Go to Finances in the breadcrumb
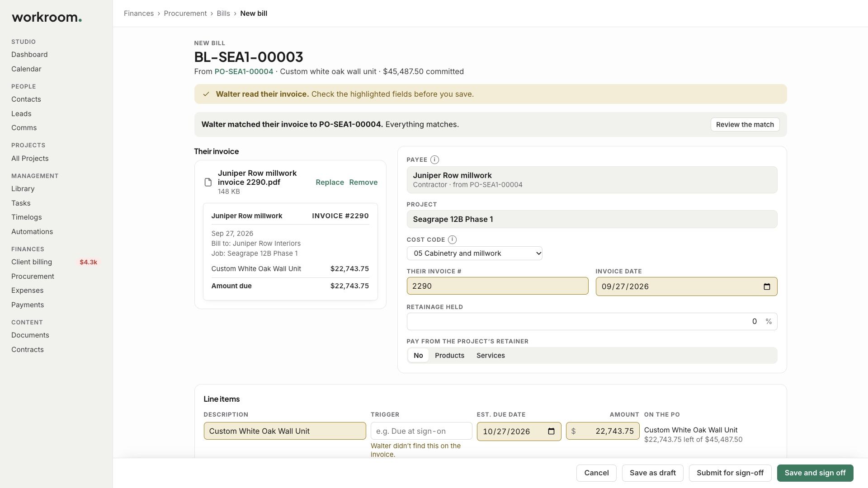Screen dimensions: 868x488 pyautogui.click(x=139, y=13)
